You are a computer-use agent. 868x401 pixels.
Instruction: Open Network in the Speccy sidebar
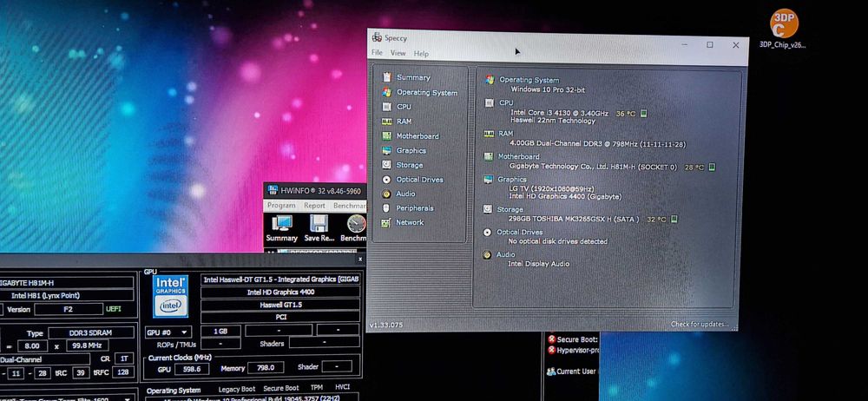pos(410,222)
